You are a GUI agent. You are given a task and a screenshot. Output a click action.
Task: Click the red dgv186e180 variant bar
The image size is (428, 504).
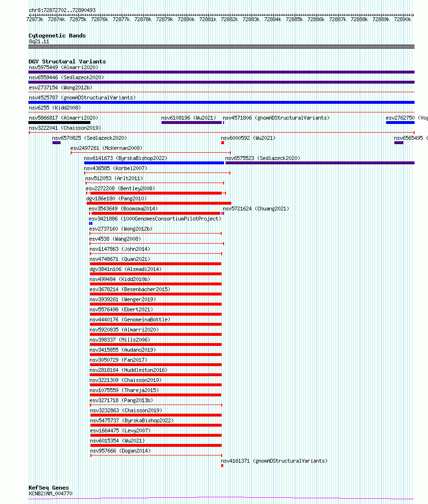pyautogui.click(x=159, y=203)
